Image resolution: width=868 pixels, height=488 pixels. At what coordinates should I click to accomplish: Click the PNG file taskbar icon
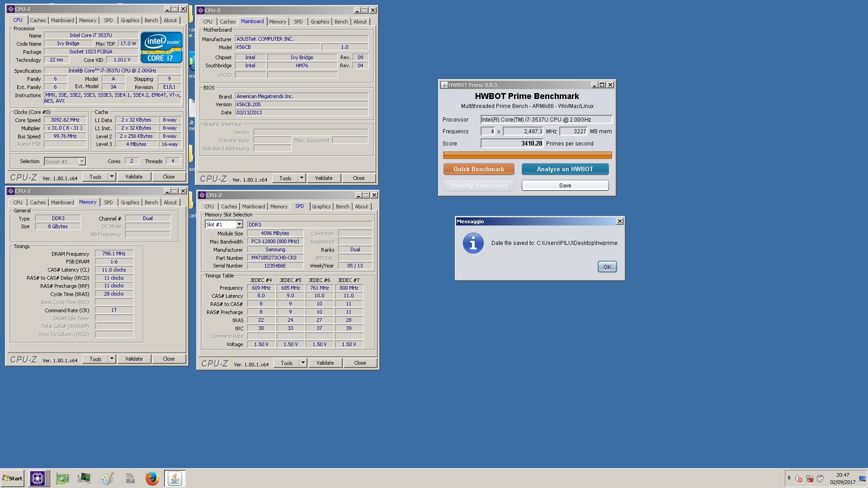[130, 479]
